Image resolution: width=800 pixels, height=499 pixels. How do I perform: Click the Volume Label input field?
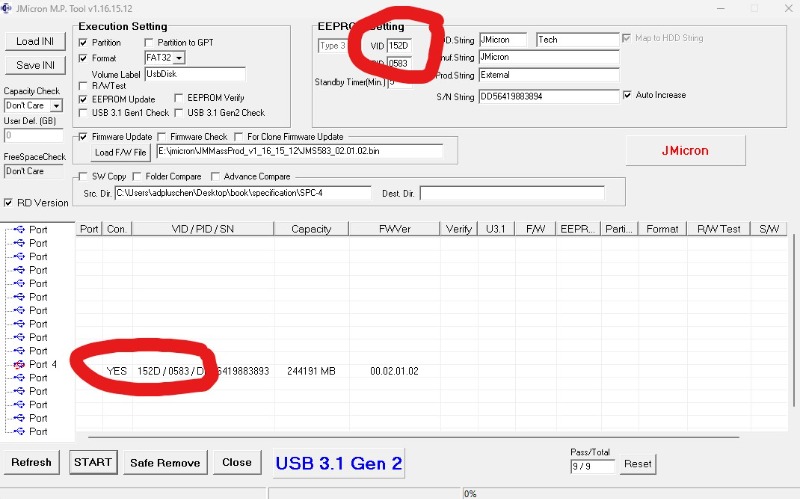point(194,74)
